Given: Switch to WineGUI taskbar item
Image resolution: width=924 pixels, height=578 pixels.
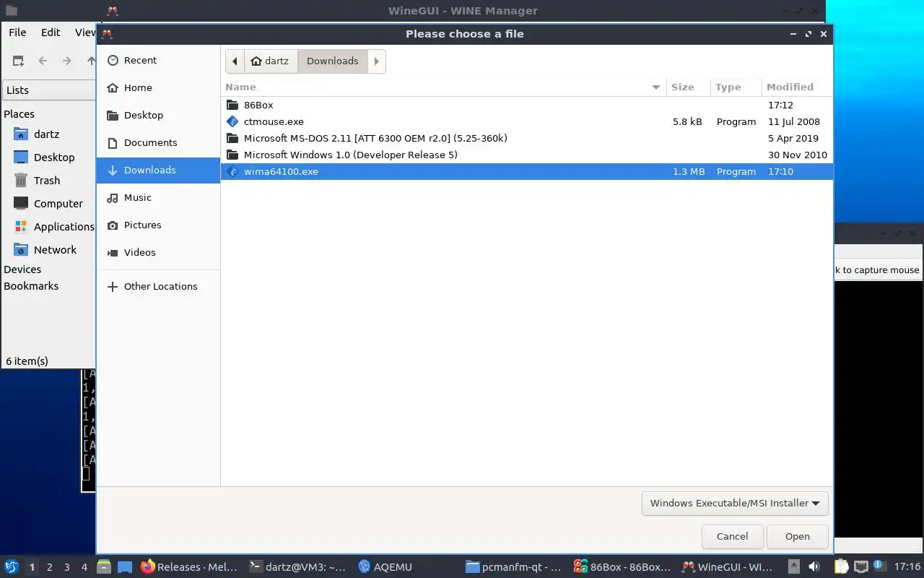Looking at the screenshot, I should [729, 567].
